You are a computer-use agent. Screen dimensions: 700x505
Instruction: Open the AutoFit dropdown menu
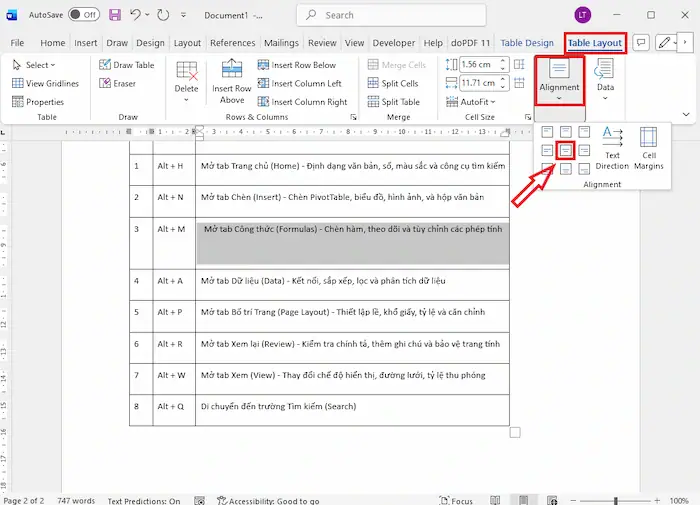(x=471, y=102)
